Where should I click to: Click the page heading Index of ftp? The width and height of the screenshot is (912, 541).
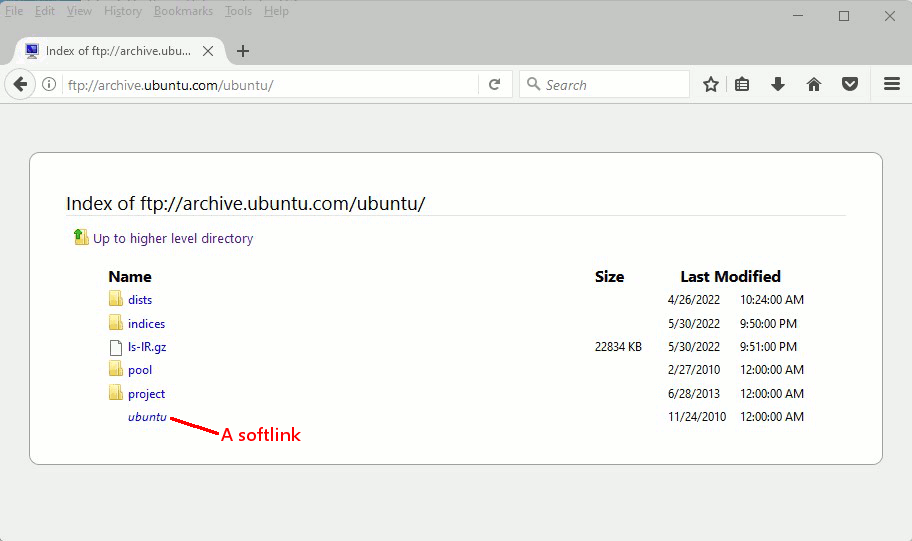(x=245, y=204)
